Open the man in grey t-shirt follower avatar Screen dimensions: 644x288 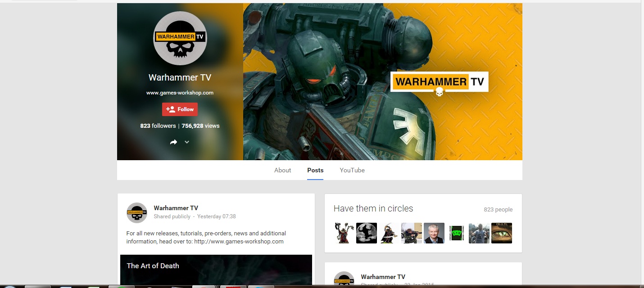tap(479, 233)
